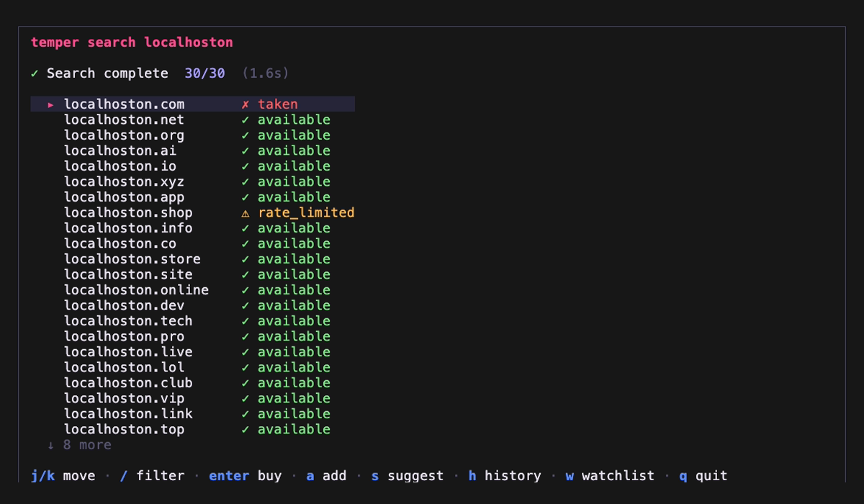Select localhoston.lol domain row

(192, 367)
